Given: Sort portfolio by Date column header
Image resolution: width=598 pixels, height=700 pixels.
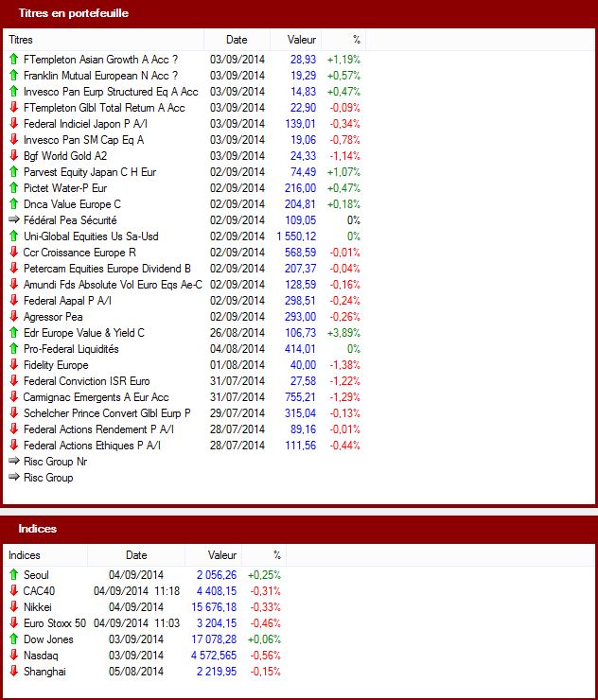Looking at the screenshot, I should (237, 40).
